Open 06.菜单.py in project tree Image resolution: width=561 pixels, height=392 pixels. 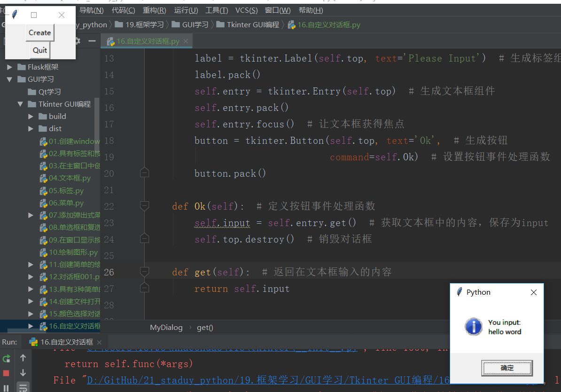pos(62,203)
